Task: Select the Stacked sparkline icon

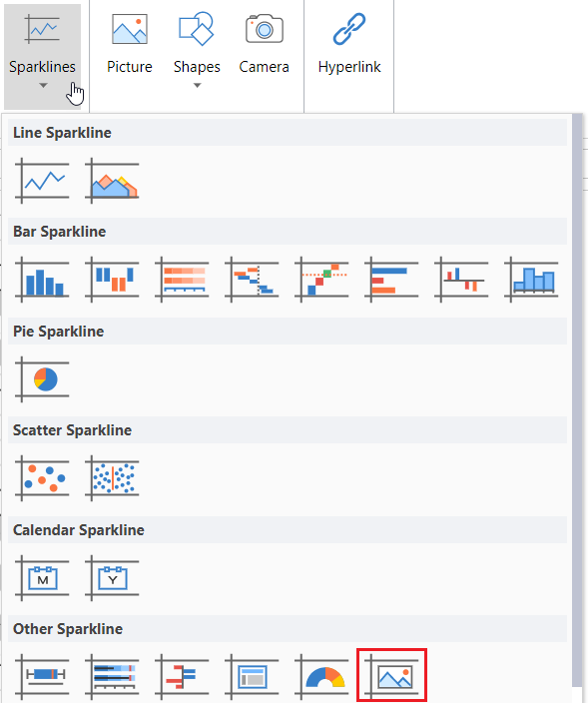Action: (182, 280)
